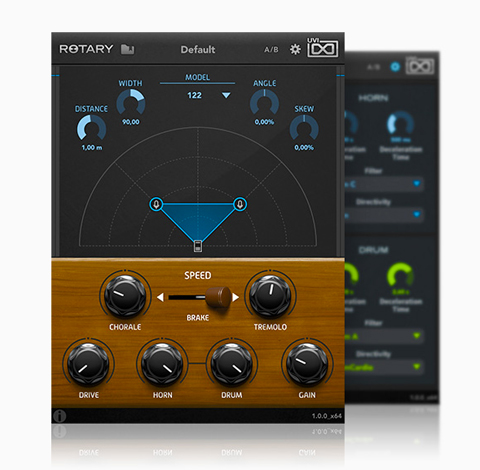Screen dimensions: 480x470
Task: Click the Distance knob
Action: [x=91, y=128]
